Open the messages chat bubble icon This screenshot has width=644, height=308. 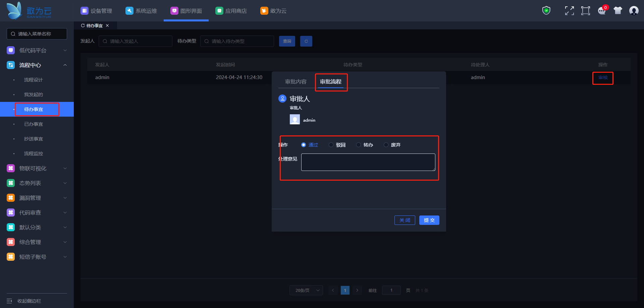[602, 11]
